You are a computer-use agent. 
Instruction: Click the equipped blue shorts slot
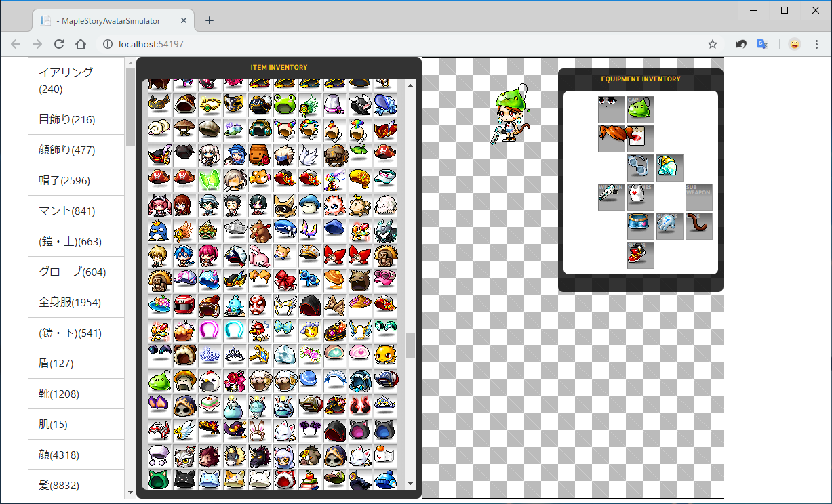(641, 226)
